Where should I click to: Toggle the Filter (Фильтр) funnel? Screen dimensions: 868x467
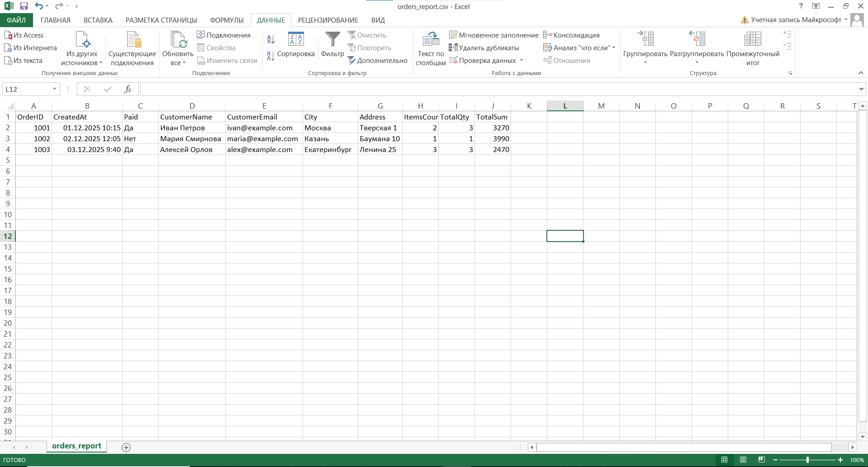pos(333,45)
